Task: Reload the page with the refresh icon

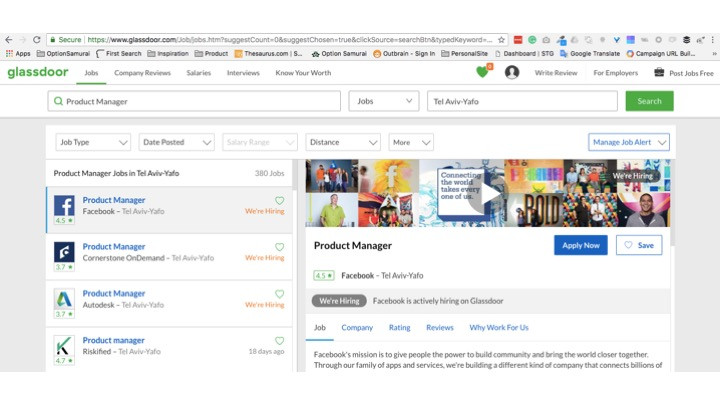Action: tap(37, 39)
